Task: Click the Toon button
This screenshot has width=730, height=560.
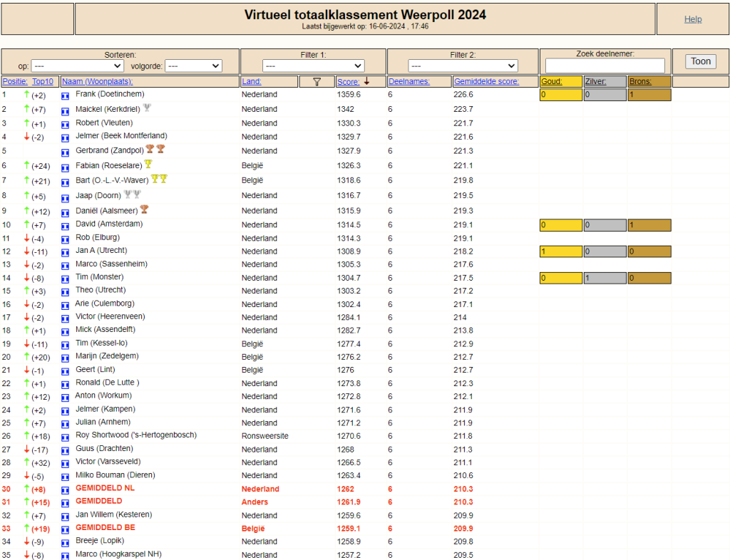Action: coord(701,61)
